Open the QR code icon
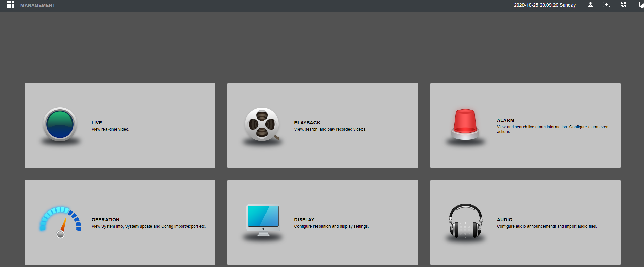 [623, 5]
